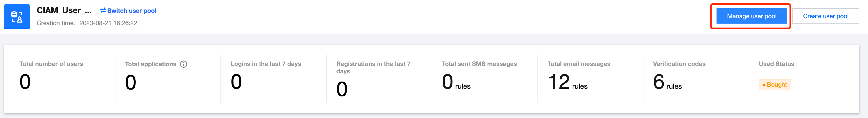The image size is (868, 118).
Task: Click the Total number of users label
Action: coord(51,64)
